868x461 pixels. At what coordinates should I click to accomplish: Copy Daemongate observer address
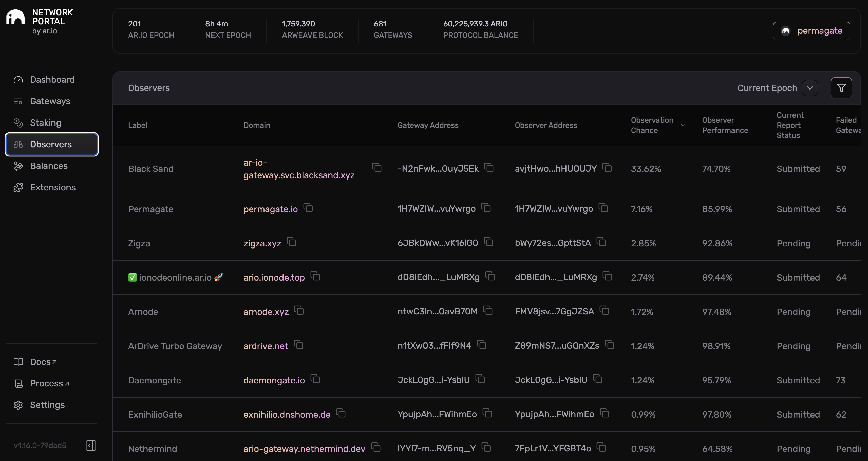tap(598, 379)
